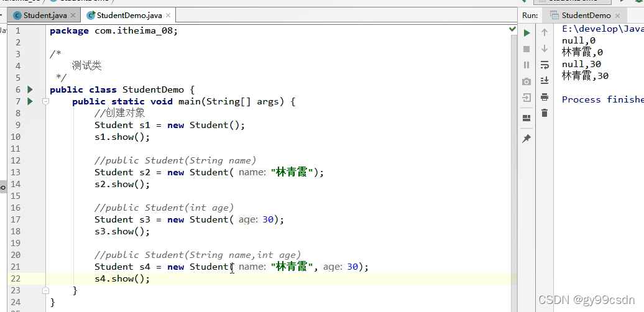
Task: Click the run gutter icon on line 6
Action: [30, 89]
